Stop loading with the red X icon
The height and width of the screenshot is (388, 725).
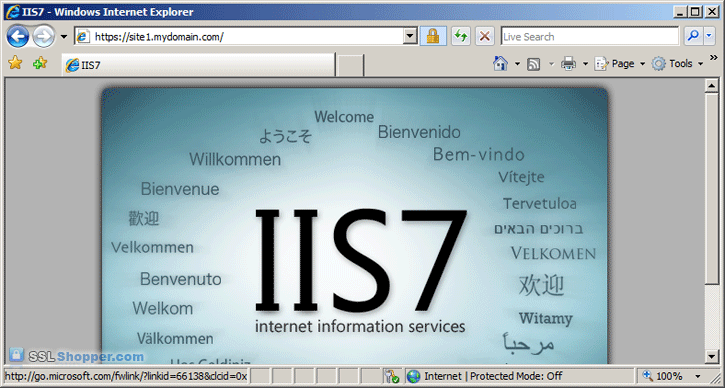tap(485, 36)
